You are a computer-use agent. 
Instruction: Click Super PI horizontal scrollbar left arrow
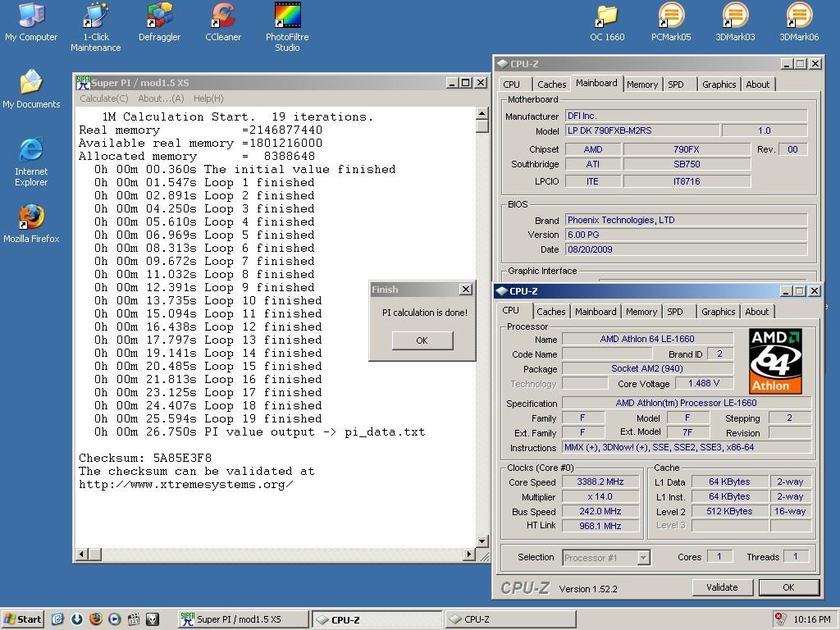click(x=82, y=554)
